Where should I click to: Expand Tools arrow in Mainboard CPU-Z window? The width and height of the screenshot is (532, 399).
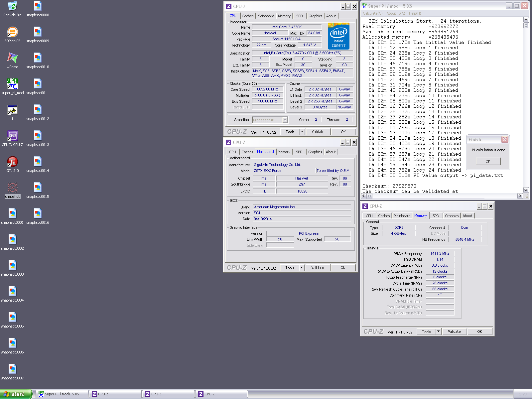click(x=302, y=268)
